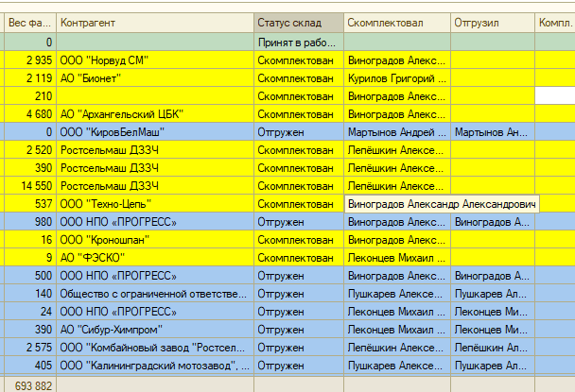Click Скомплектован status in Норвуд СМ row
The width and height of the screenshot is (575, 392).
tap(299, 60)
